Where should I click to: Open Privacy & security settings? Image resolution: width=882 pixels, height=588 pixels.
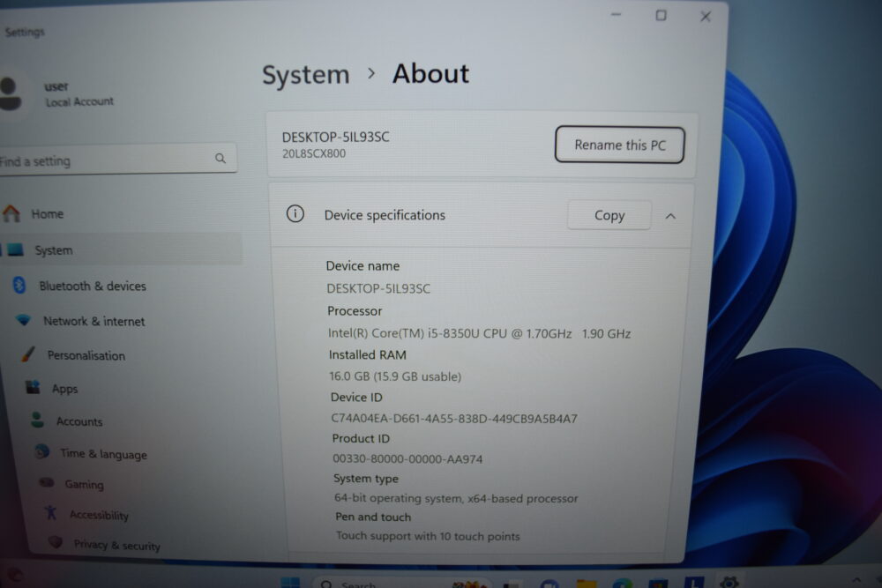117,545
